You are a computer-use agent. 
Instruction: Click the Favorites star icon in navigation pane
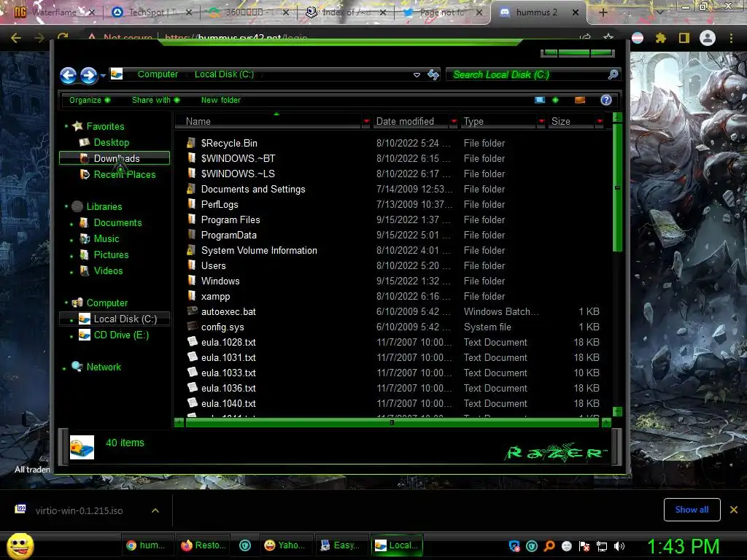click(x=77, y=126)
